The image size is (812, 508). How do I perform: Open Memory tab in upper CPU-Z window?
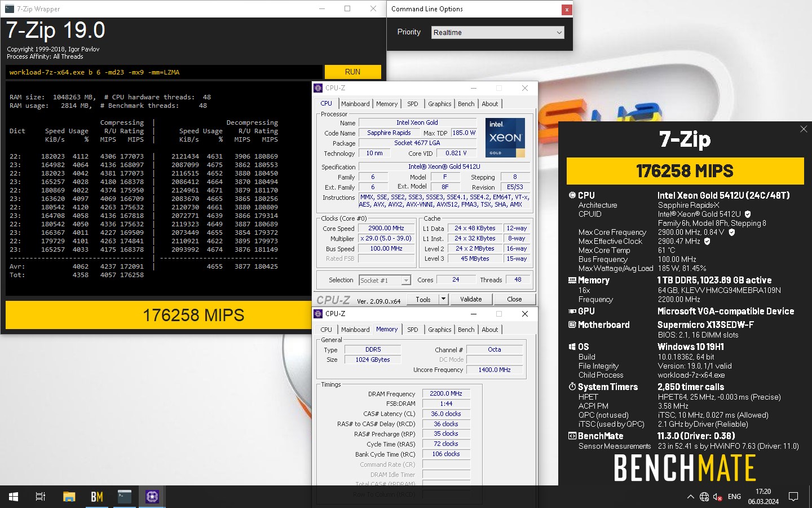tap(387, 104)
